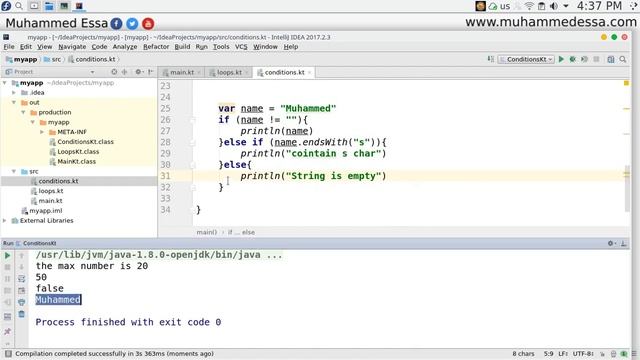Click yellow inspection indicator atop editor scrollbar

[x=626, y=83]
